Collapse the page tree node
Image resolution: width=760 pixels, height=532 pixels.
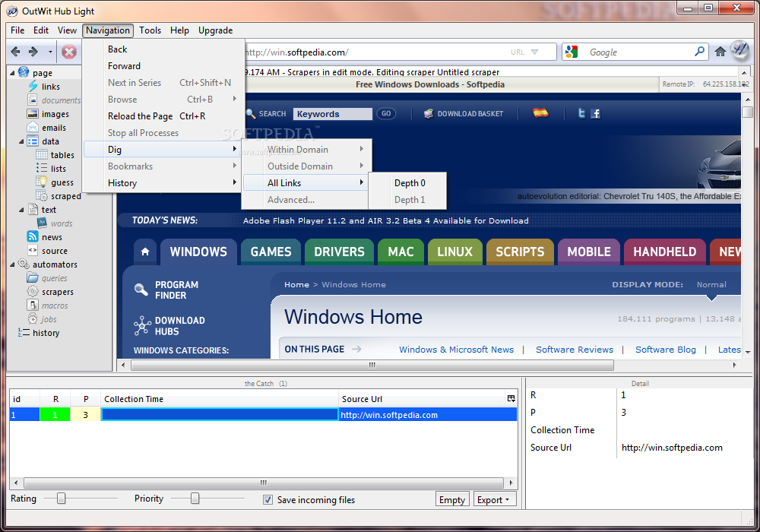pyautogui.click(x=13, y=73)
